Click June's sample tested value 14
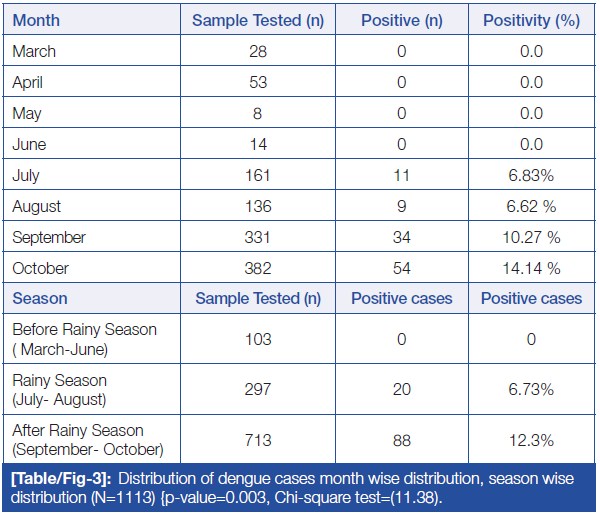600x515 pixels. 258,144
